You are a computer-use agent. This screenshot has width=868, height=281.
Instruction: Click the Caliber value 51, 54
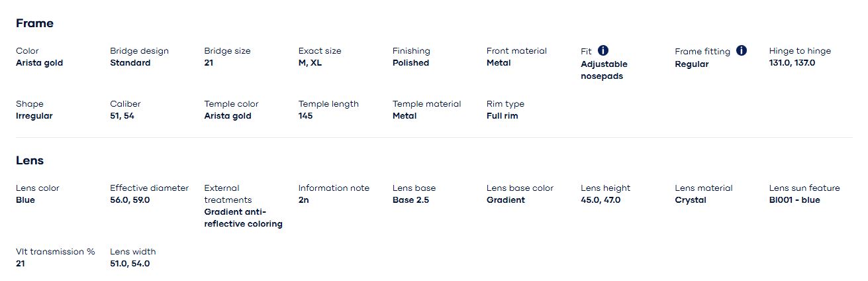pyautogui.click(x=122, y=116)
